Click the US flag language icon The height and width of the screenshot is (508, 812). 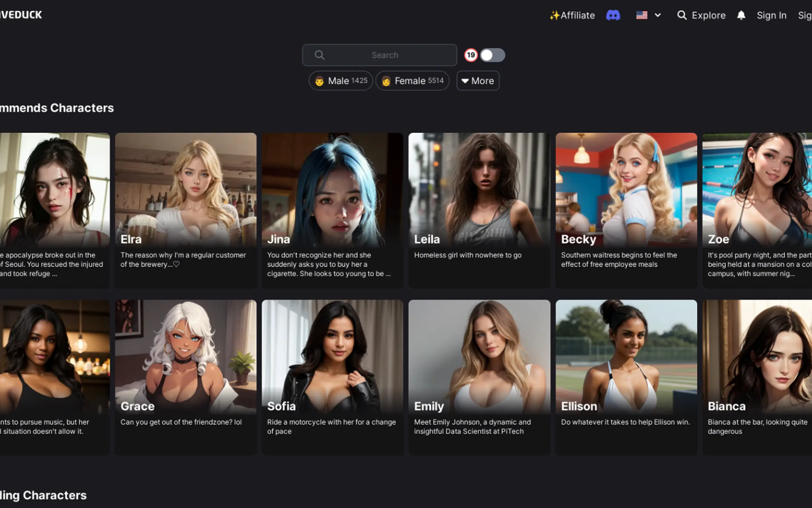(x=642, y=15)
